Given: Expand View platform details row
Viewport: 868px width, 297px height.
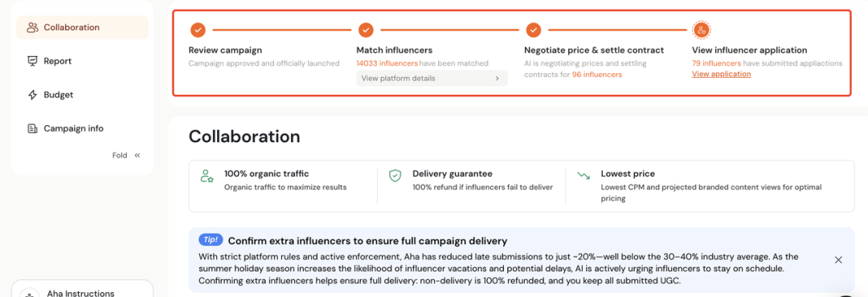Looking at the screenshot, I should pos(432,79).
